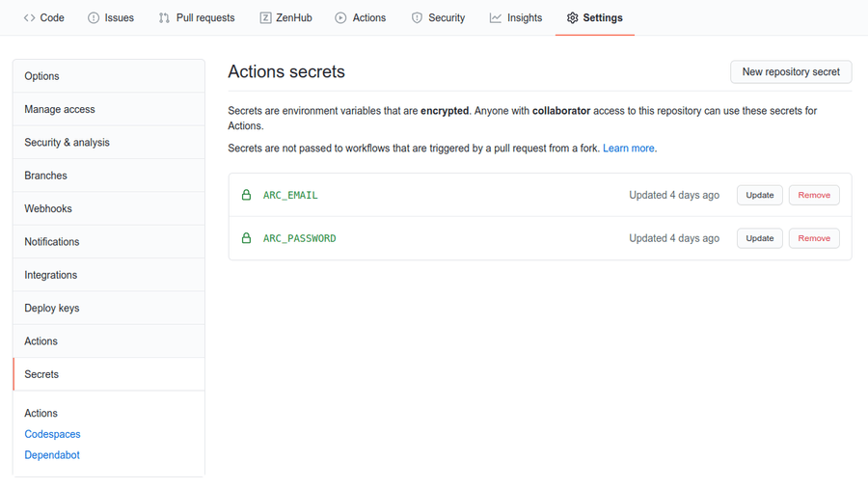Select Secrets in the sidebar
Viewport: 868px width, 488px height.
109,374
